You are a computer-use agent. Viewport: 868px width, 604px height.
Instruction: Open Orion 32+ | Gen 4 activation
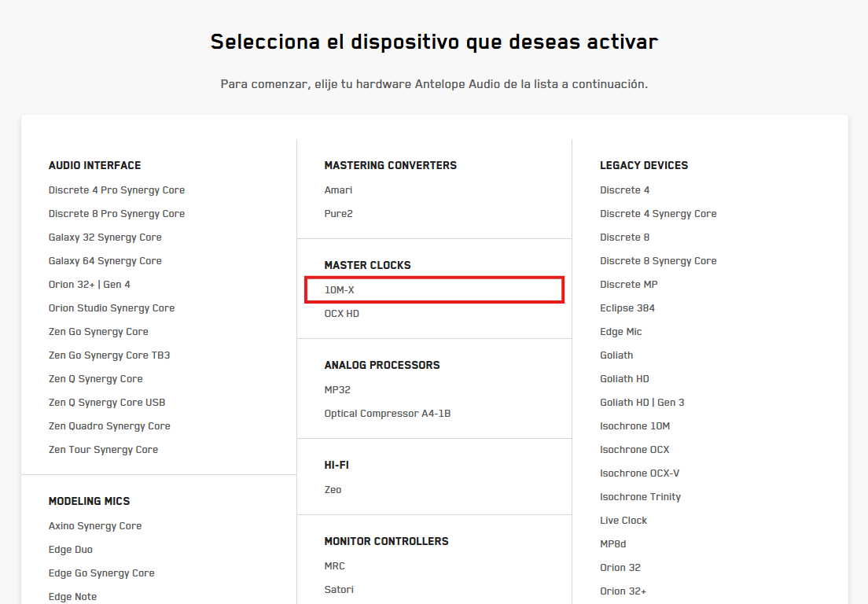click(x=89, y=285)
